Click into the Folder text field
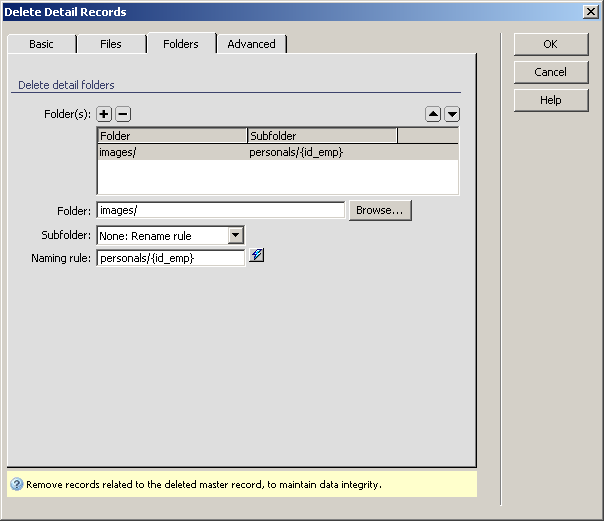Image resolution: width=604 pixels, height=521 pixels. [x=220, y=211]
